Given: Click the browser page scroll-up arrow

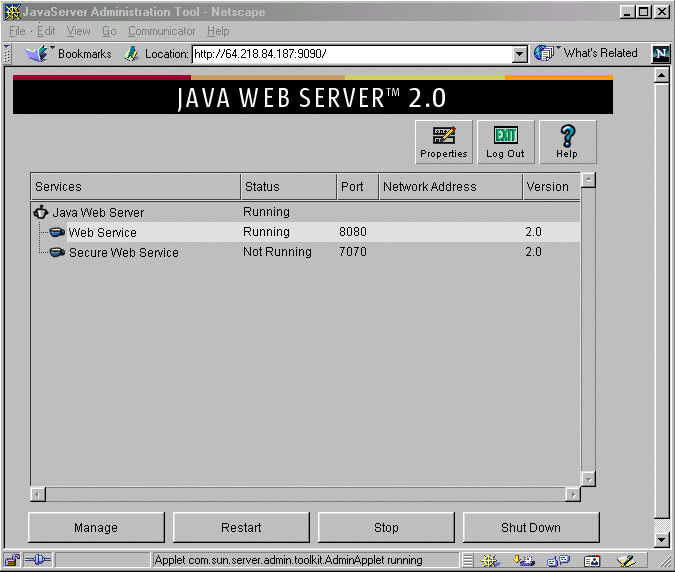Looking at the screenshot, I should click(x=662, y=76).
